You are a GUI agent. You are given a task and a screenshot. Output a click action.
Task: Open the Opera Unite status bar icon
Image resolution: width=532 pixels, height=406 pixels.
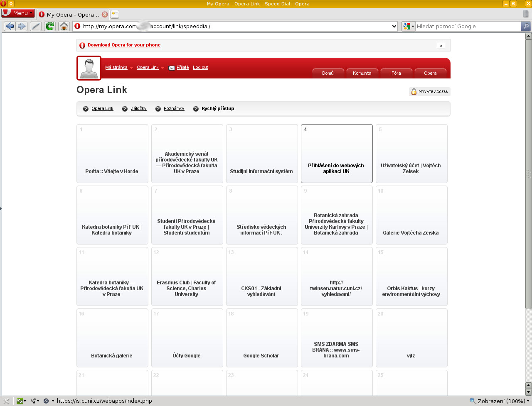coord(35,401)
